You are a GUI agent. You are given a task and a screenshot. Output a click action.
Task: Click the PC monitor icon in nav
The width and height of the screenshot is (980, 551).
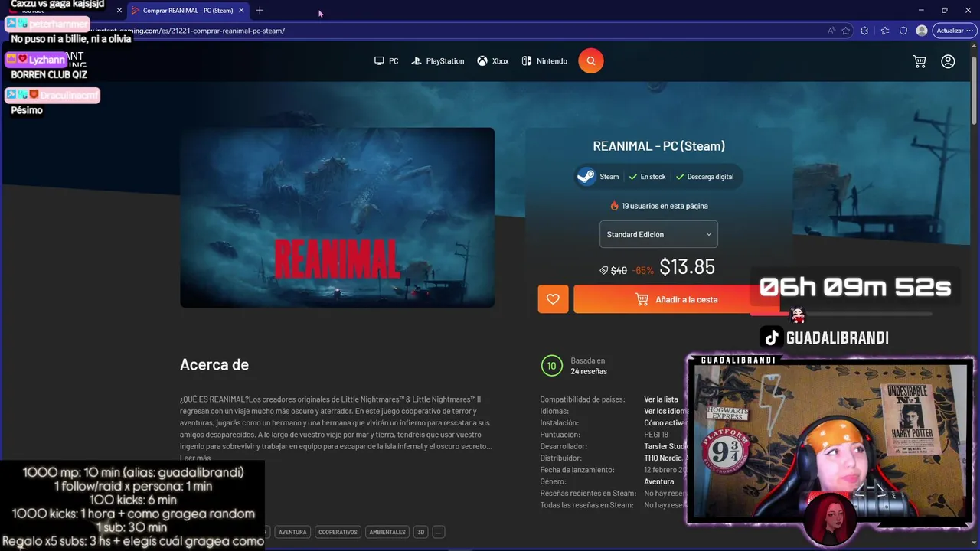(x=379, y=61)
